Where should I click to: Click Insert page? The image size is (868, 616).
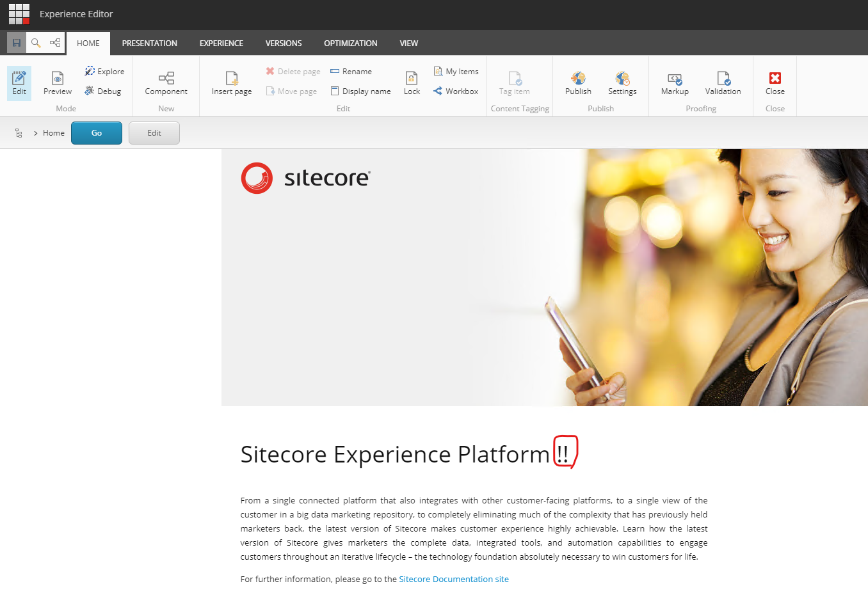coord(232,83)
